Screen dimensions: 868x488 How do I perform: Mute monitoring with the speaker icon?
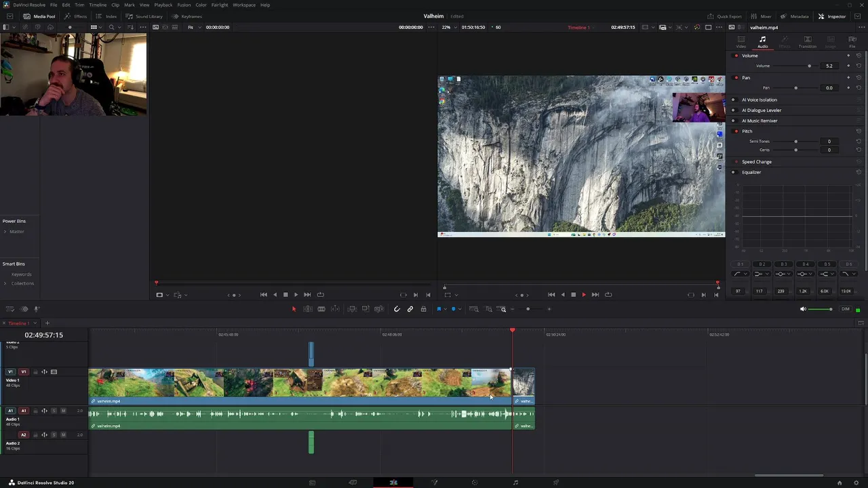(x=803, y=309)
